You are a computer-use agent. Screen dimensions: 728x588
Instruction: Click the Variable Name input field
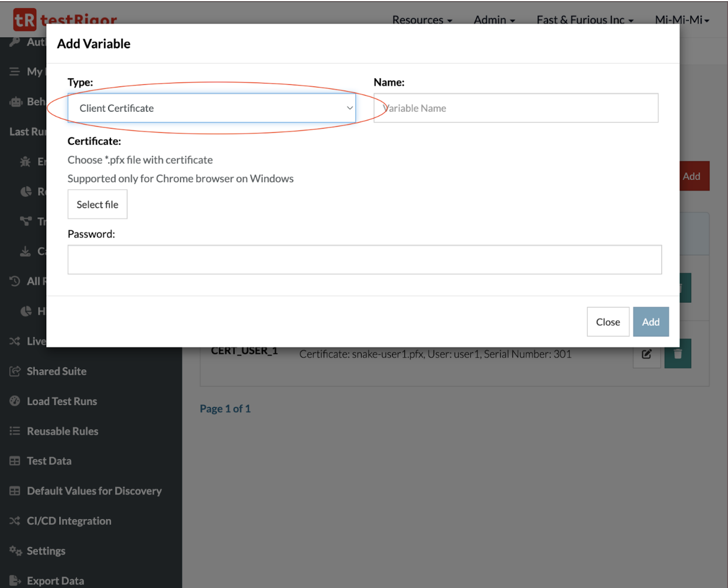(x=515, y=108)
